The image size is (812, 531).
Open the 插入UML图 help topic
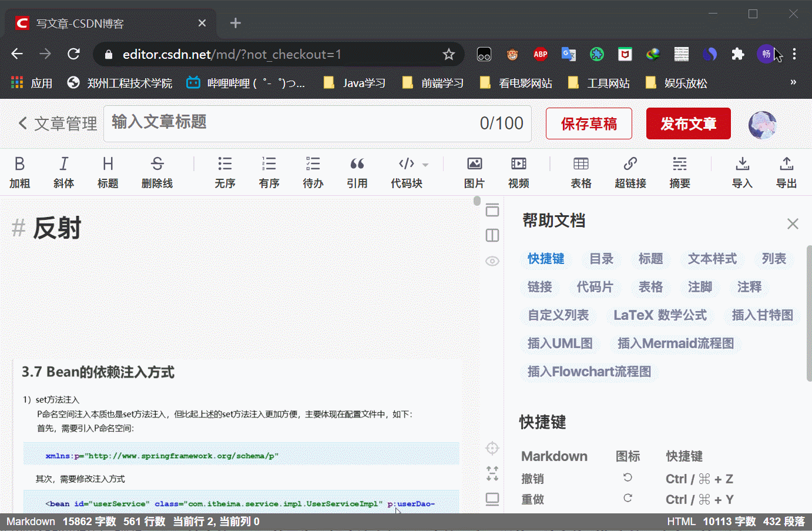click(x=560, y=343)
